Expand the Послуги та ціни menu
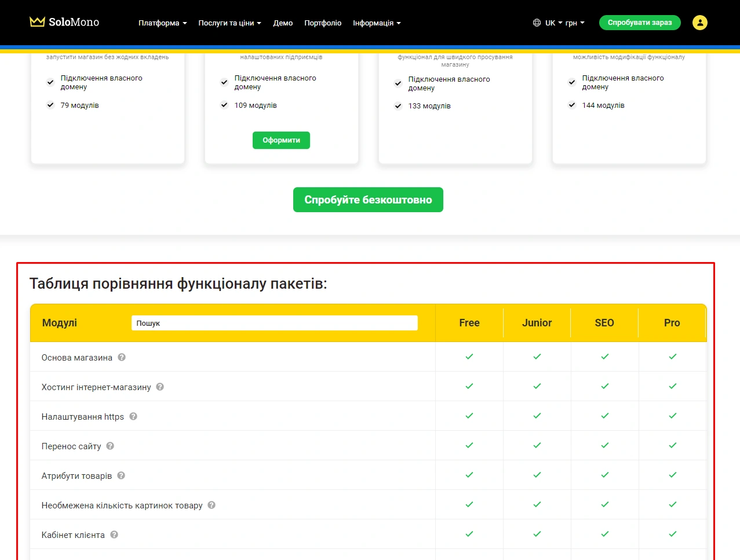The width and height of the screenshot is (740, 560). pos(229,23)
